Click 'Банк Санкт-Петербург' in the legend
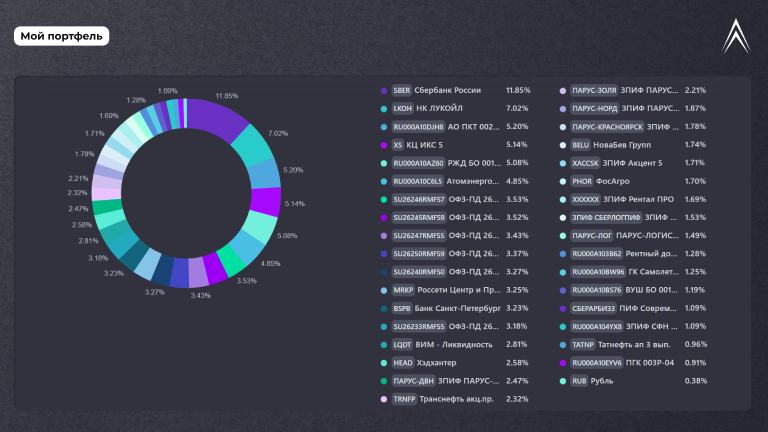The width and height of the screenshot is (768, 432). [457, 309]
